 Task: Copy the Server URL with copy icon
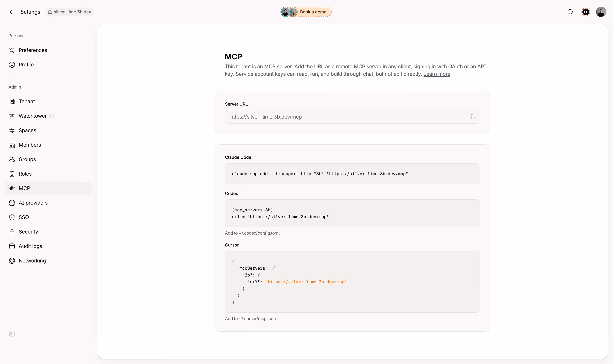(472, 117)
